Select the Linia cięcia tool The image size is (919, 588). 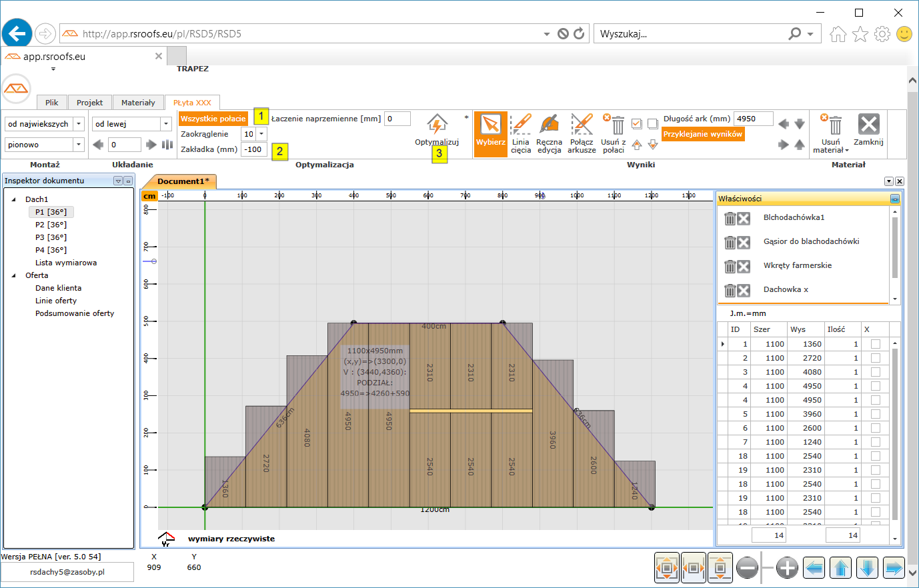point(520,125)
